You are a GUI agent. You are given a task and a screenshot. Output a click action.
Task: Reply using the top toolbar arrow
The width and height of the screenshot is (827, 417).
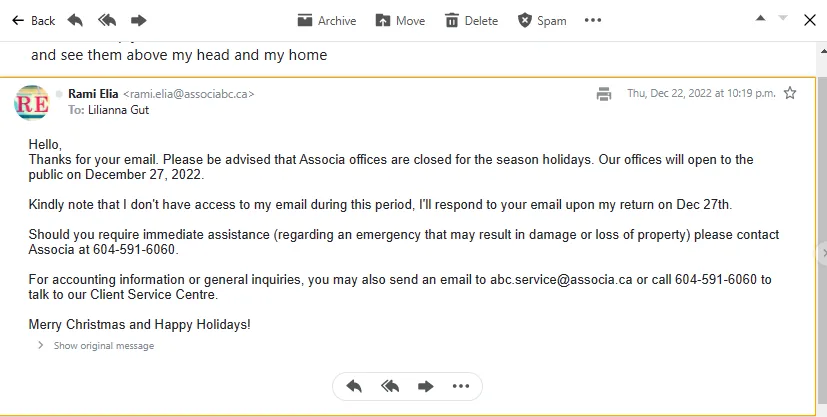pos(75,21)
